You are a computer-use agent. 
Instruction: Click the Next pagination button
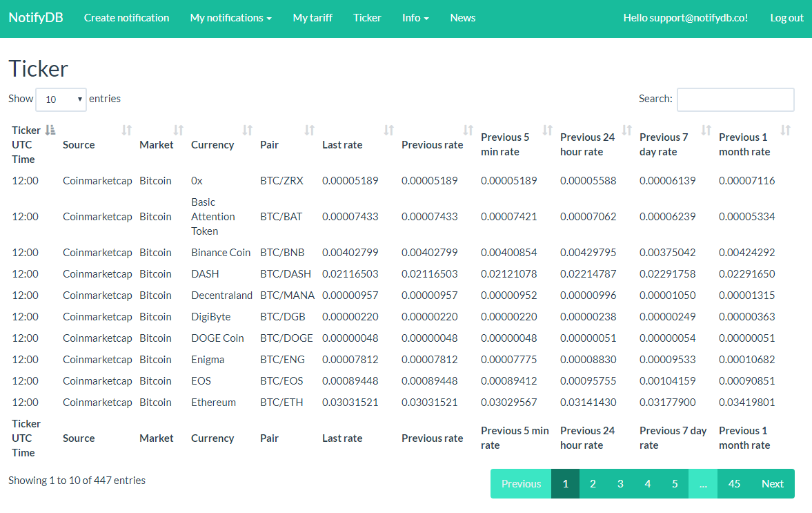tap(772, 483)
